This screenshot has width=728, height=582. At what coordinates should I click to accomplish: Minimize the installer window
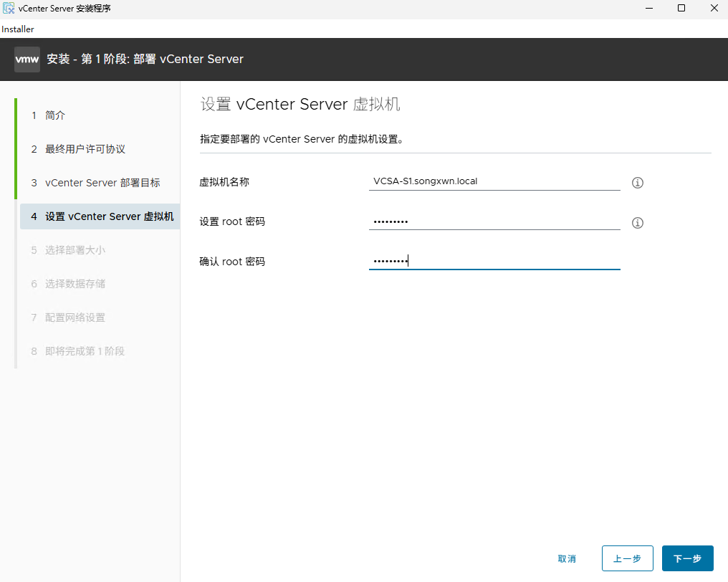coord(649,8)
